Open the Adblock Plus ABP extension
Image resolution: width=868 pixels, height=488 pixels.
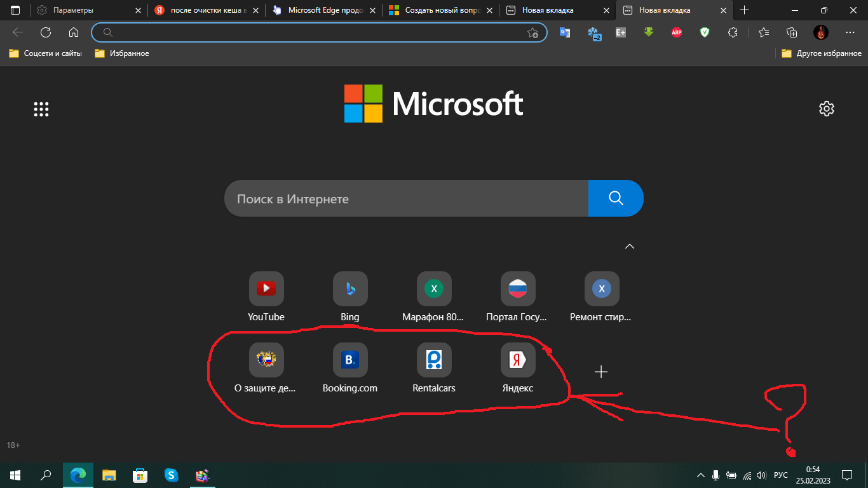(677, 32)
